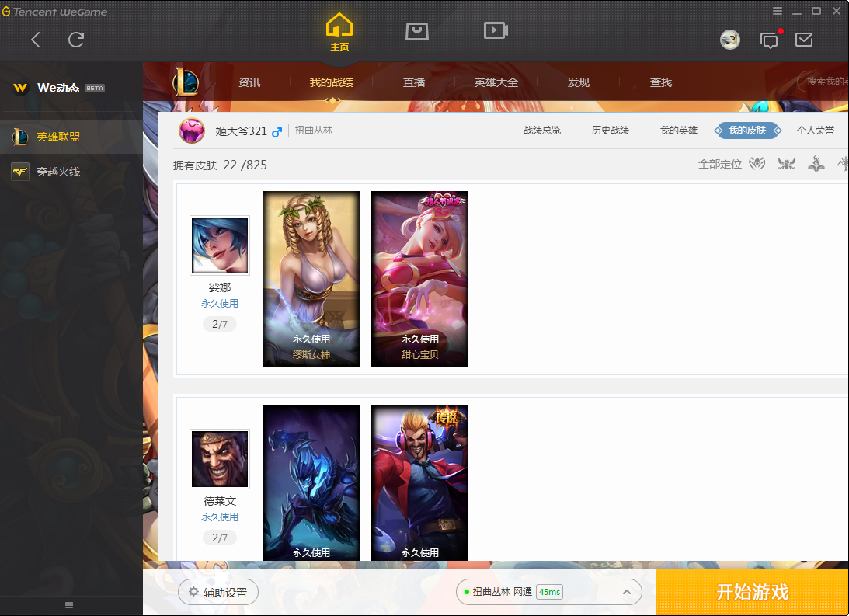Switch to 我的皮肤 sub-tab
Image resolution: width=849 pixels, height=616 pixels.
pyautogui.click(x=747, y=131)
